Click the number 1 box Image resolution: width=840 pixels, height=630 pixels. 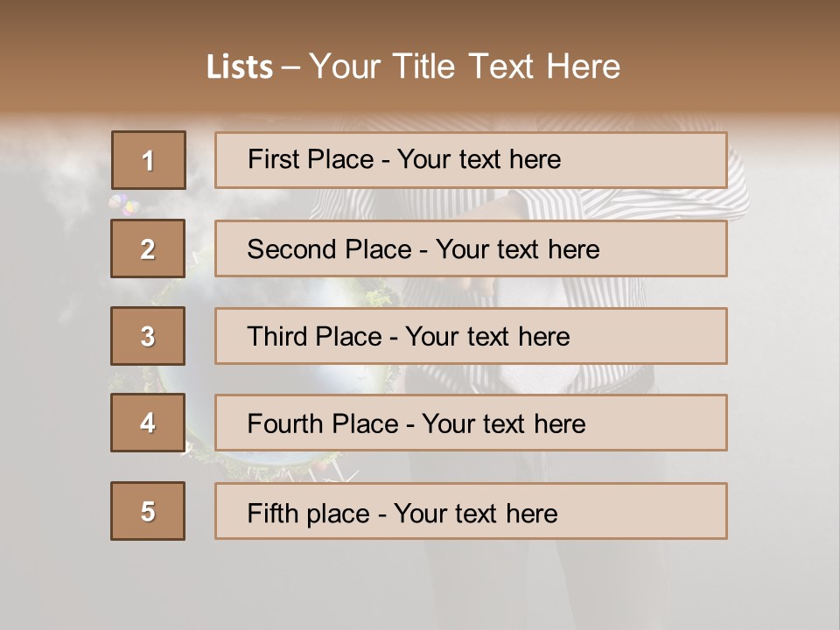tap(149, 160)
